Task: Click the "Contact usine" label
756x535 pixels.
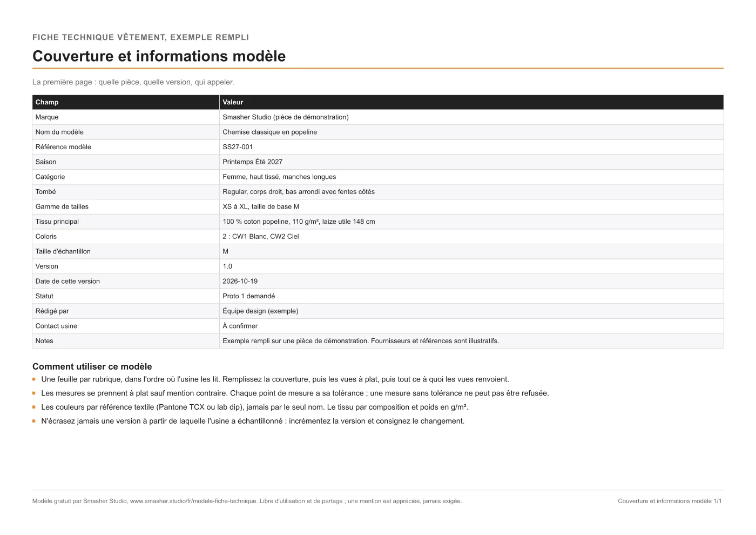Action: [56, 326]
